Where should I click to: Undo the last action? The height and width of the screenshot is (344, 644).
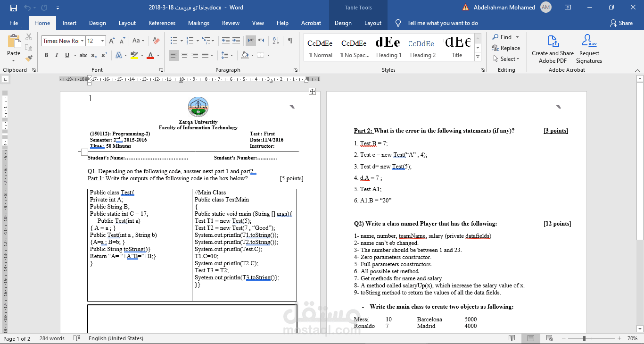click(x=26, y=8)
